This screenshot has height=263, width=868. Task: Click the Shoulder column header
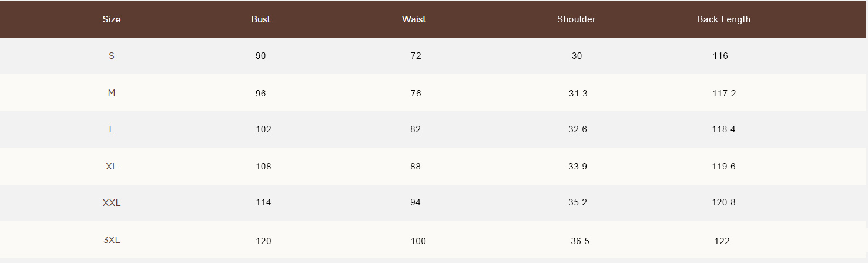tap(576, 19)
